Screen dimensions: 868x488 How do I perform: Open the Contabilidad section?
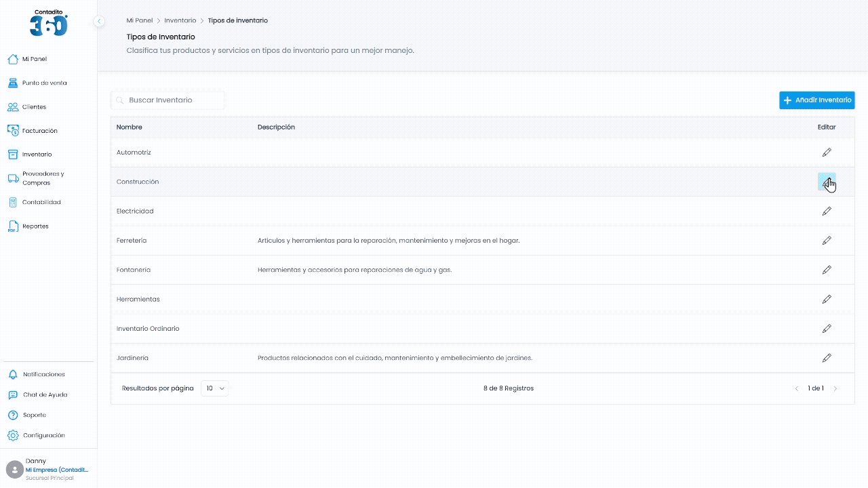pyautogui.click(x=41, y=202)
